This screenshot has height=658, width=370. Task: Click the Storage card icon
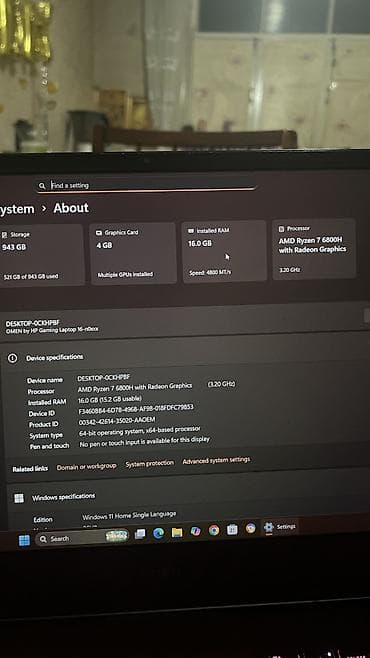coord(5,235)
